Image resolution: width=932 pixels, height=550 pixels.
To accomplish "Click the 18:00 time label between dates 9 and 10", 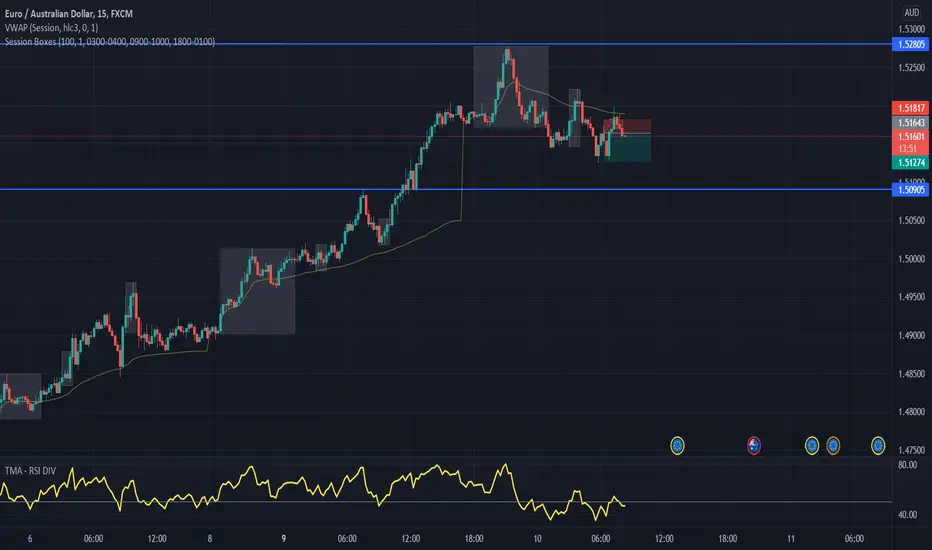I will pos(474,539).
